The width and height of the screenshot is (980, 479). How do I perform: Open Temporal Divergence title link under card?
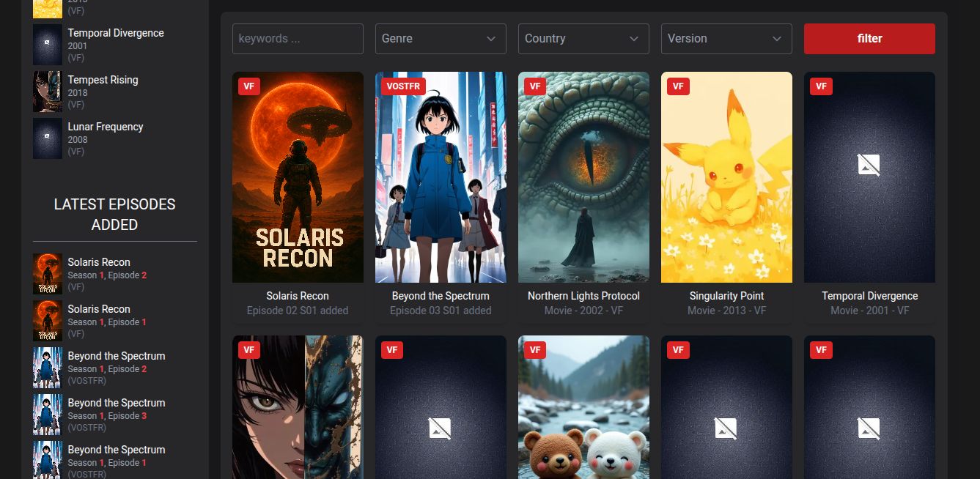869,296
